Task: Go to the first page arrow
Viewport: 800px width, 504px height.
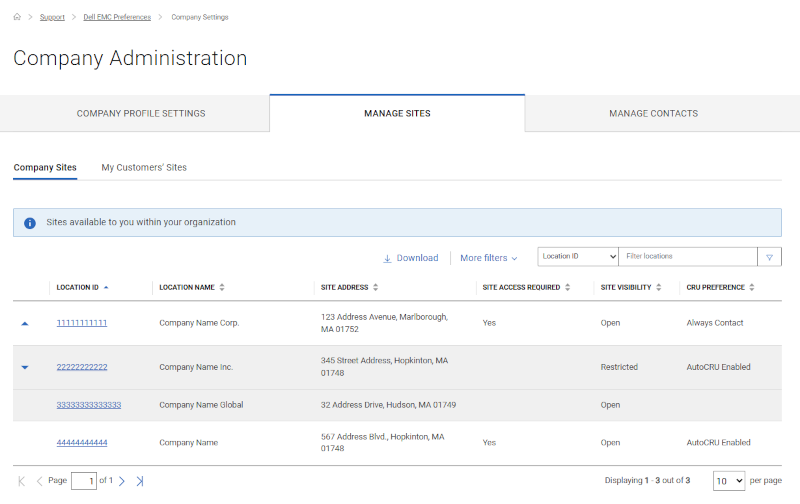Action: pos(22,481)
